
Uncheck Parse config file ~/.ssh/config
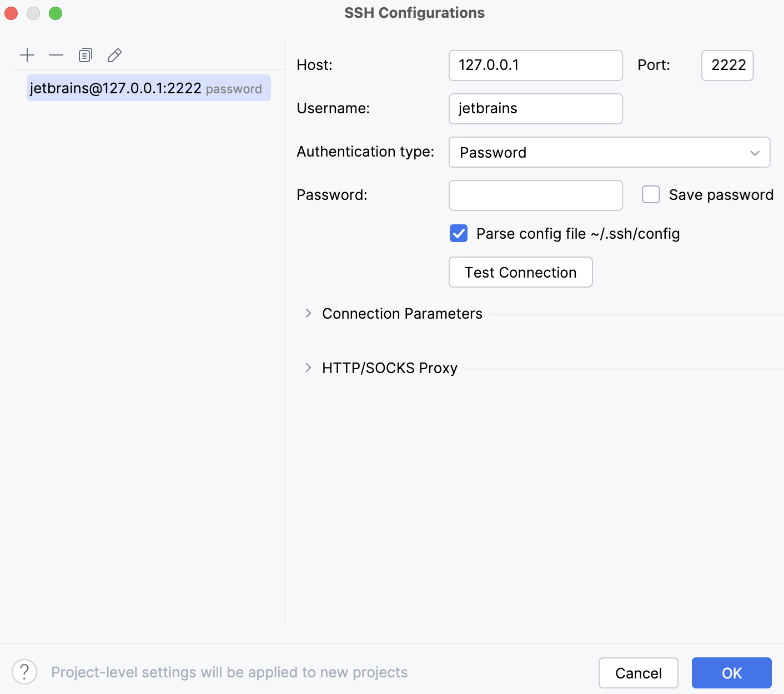[x=458, y=233]
